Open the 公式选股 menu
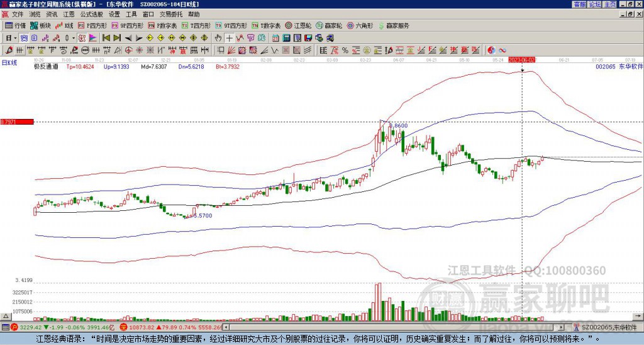The width and height of the screenshot is (644, 345). tap(91, 14)
